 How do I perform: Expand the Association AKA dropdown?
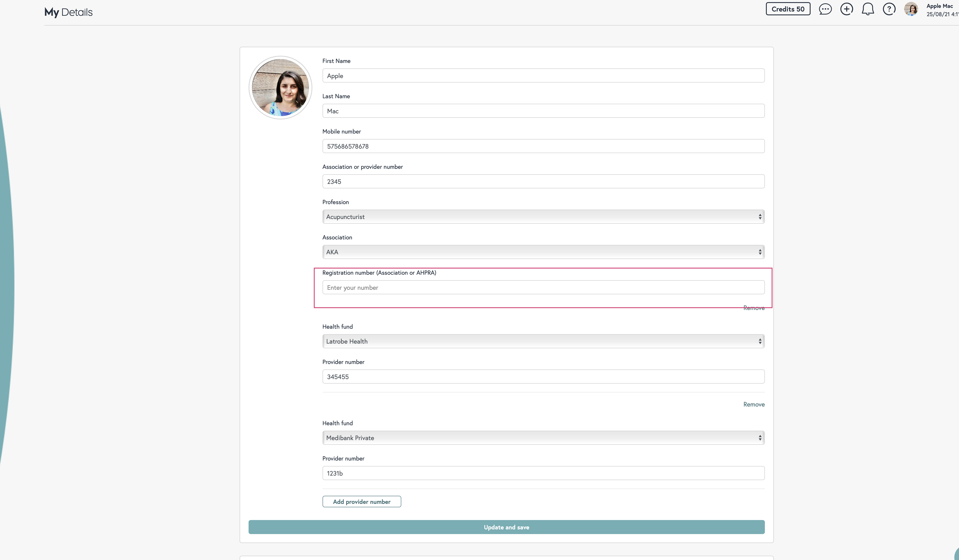(543, 252)
